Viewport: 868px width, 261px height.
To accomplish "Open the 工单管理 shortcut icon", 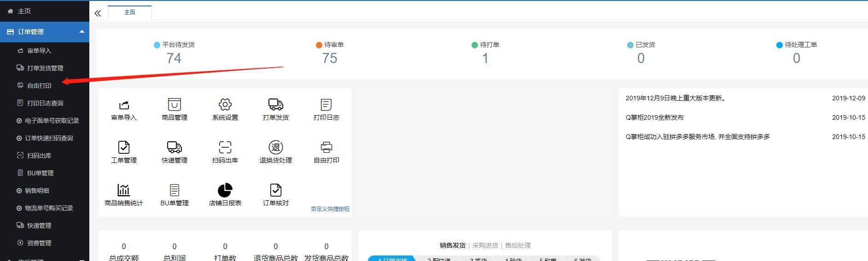I will (124, 148).
